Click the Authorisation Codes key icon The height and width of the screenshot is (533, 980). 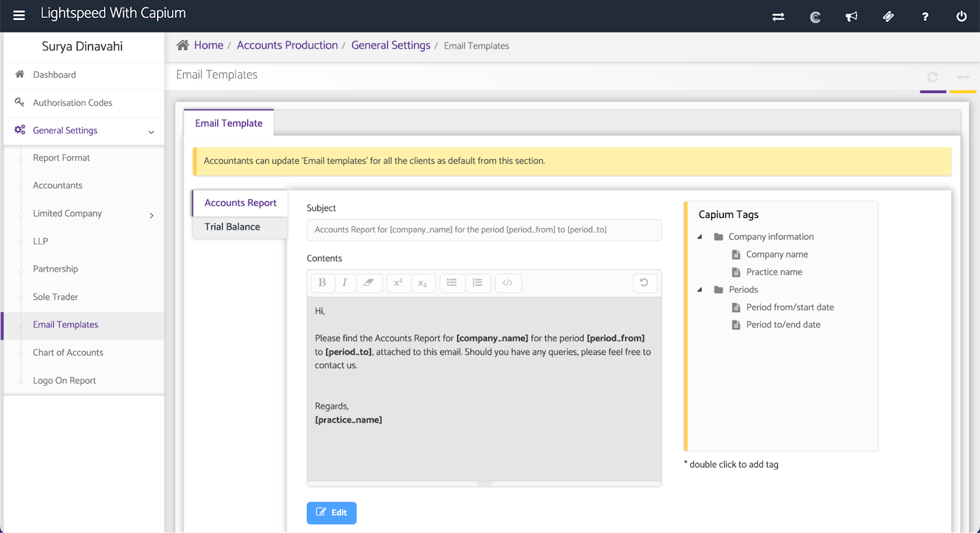20,102
